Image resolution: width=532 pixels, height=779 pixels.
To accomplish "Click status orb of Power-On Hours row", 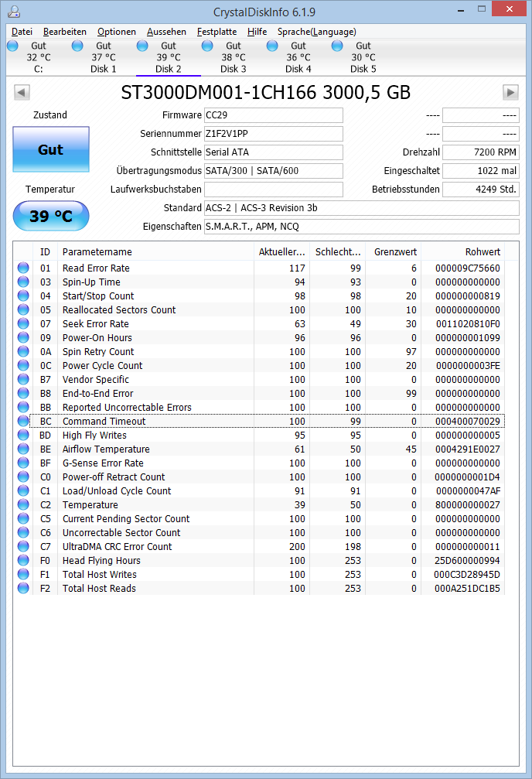I will [x=23, y=337].
